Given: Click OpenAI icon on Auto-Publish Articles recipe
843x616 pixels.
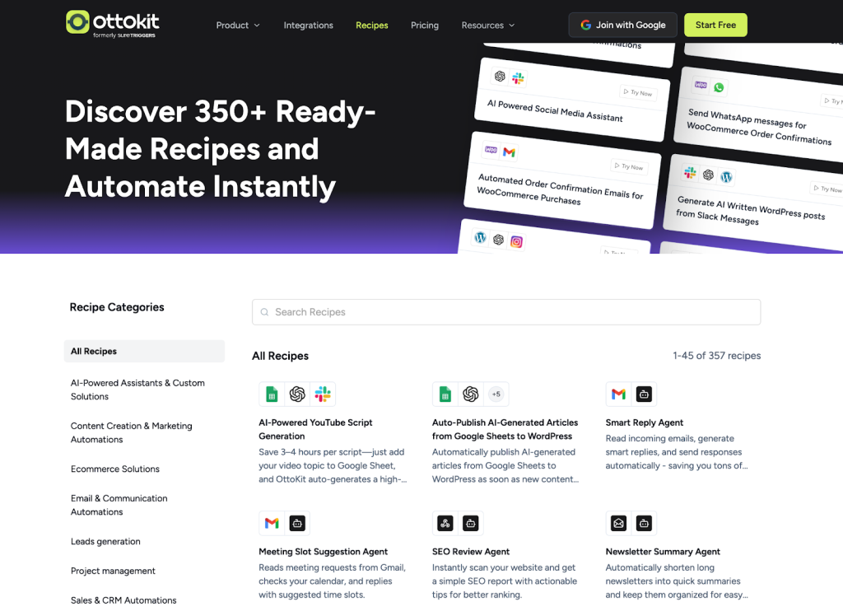Looking at the screenshot, I should pyautogui.click(x=471, y=394).
